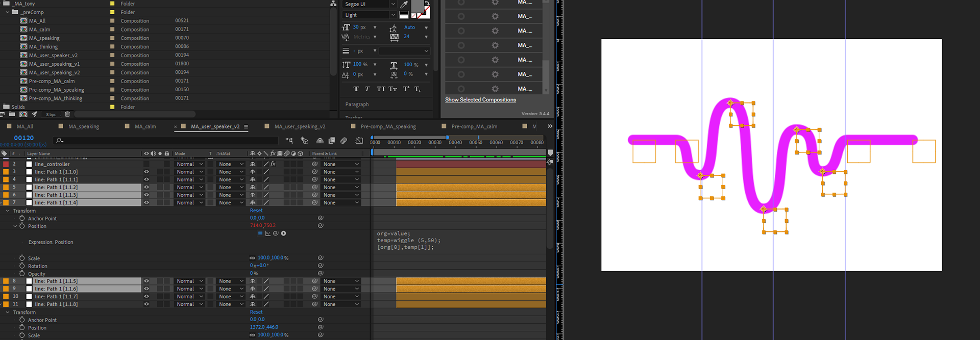Click the expression graph icon under Position

[267, 233]
